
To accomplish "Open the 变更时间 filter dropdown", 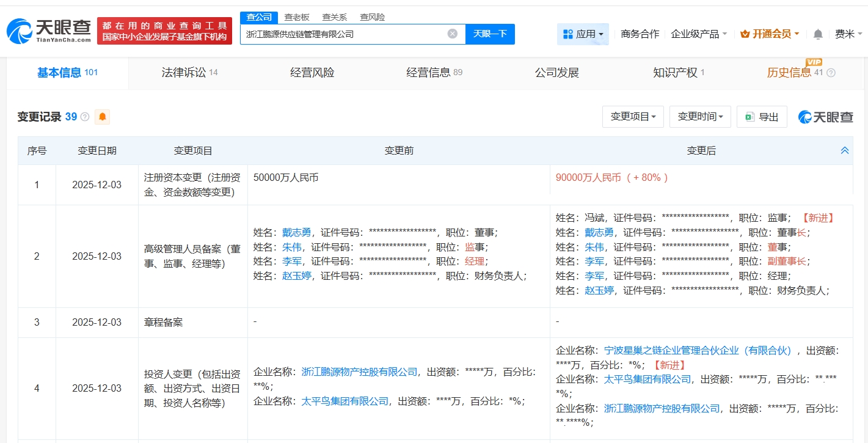I will (x=700, y=117).
